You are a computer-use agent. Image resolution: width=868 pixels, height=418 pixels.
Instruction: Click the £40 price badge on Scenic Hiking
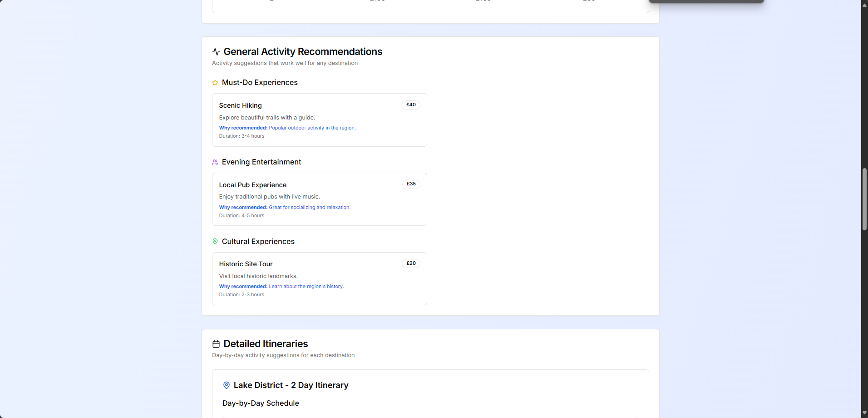pyautogui.click(x=410, y=104)
